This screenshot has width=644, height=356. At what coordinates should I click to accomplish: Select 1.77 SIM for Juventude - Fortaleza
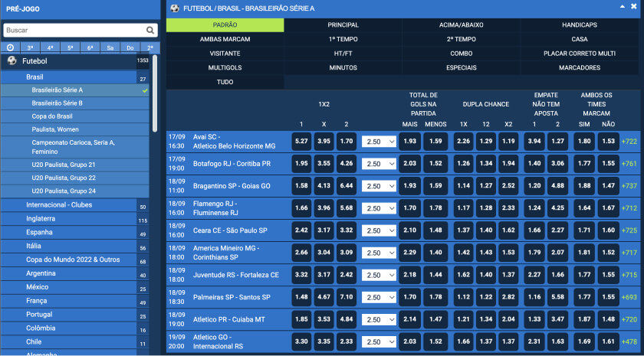point(584,275)
